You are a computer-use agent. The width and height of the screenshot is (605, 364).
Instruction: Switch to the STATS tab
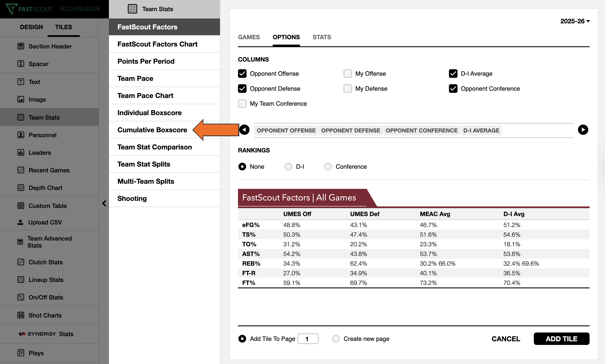322,37
